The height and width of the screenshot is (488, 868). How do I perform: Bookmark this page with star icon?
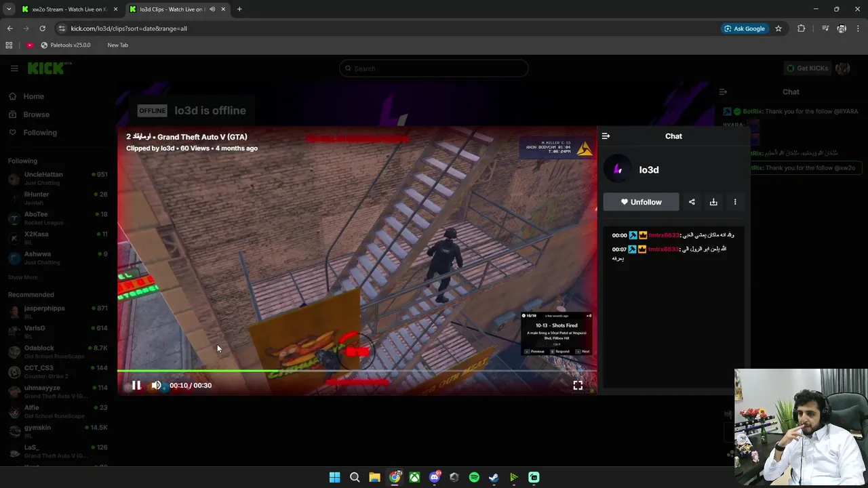[x=778, y=28]
